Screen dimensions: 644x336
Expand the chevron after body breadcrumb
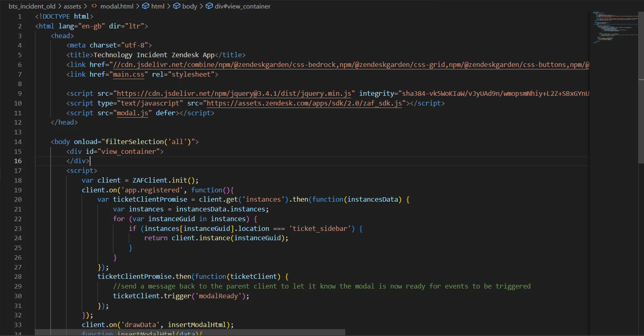(x=201, y=6)
